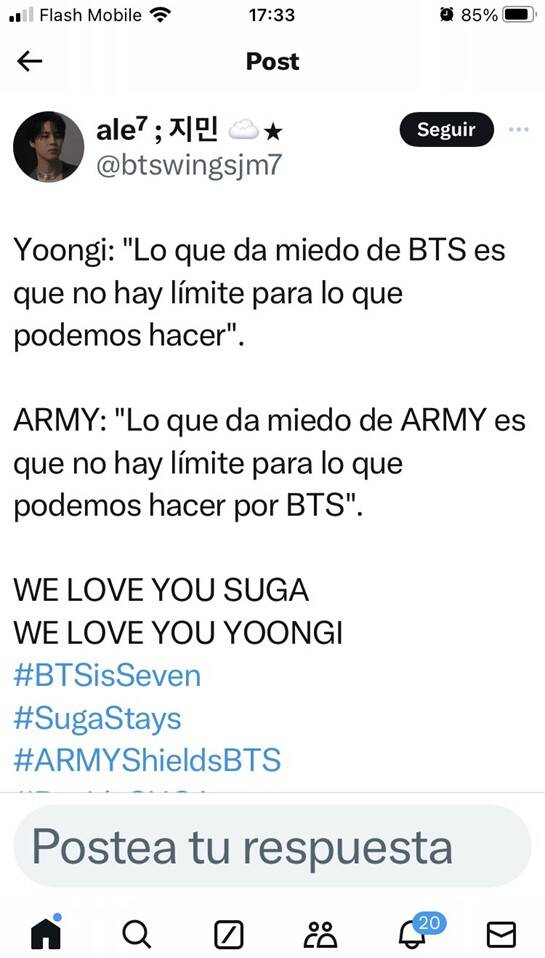Tap the Post header title
This screenshot has height=958, width=545.
[x=272, y=61]
